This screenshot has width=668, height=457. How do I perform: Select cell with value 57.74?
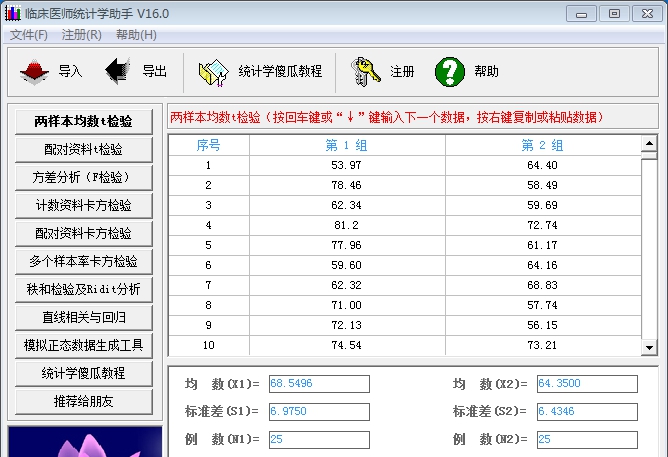tap(543, 305)
